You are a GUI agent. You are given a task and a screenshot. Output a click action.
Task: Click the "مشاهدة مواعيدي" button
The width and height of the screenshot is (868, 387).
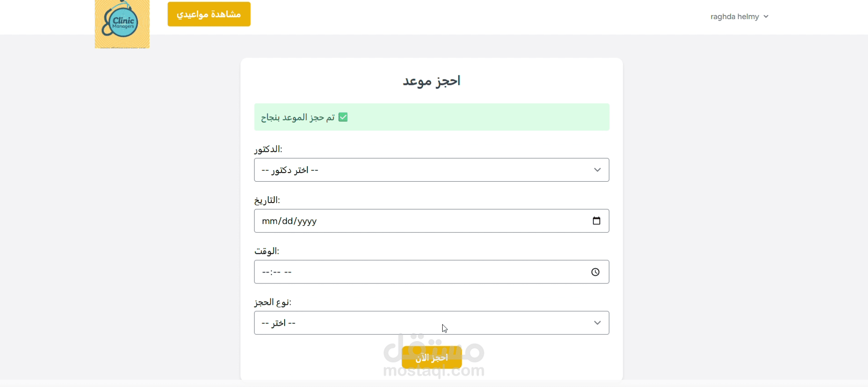(x=209, y=14)
